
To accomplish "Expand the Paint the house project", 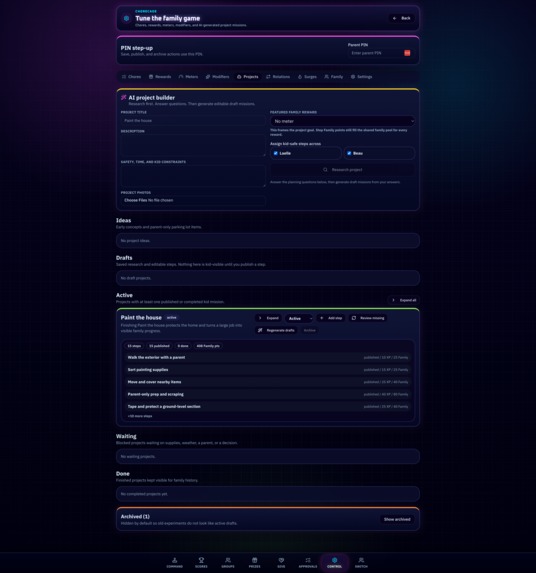I will coord(269,318).
